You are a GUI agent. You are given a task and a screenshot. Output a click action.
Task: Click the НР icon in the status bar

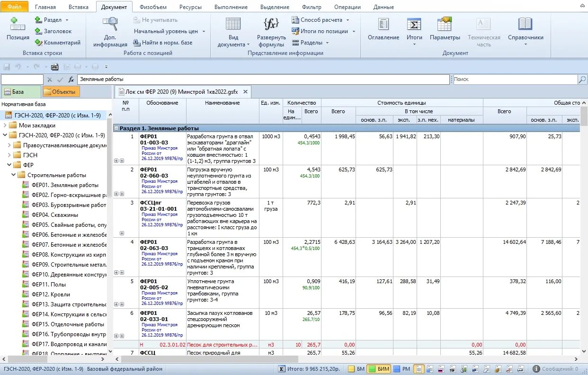click(474, 369)
